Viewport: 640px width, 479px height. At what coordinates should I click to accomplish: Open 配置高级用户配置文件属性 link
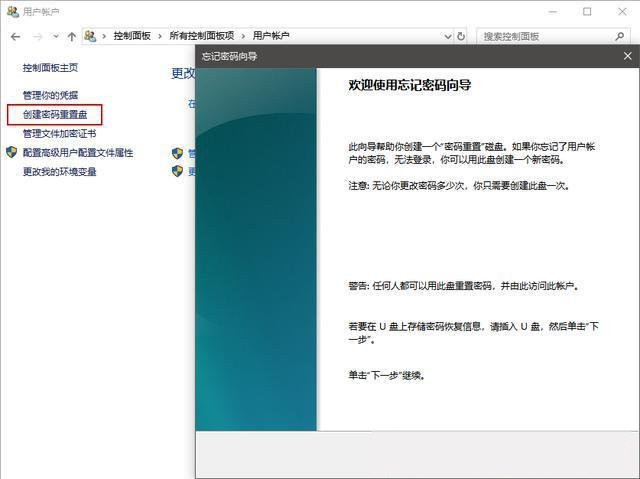pyautogui.click(x=78, y=153)
